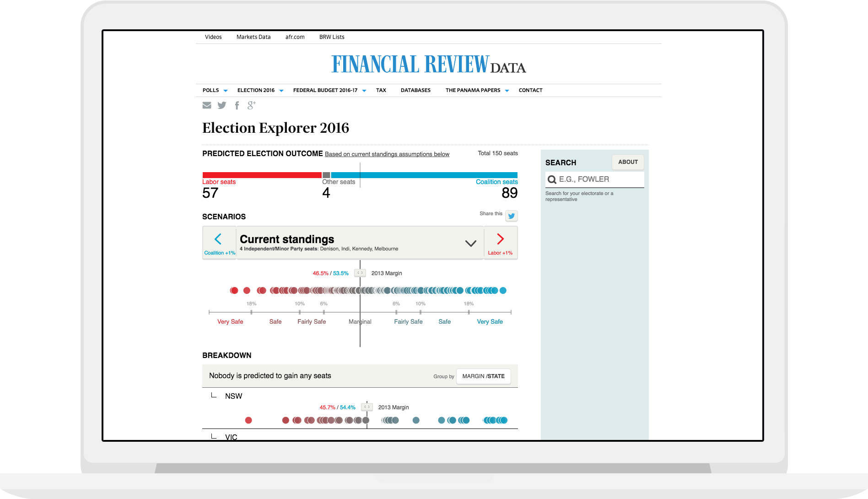Open the current standings assumptions link
The height and width of the screenshot is (499, 868).
(387, 154)
